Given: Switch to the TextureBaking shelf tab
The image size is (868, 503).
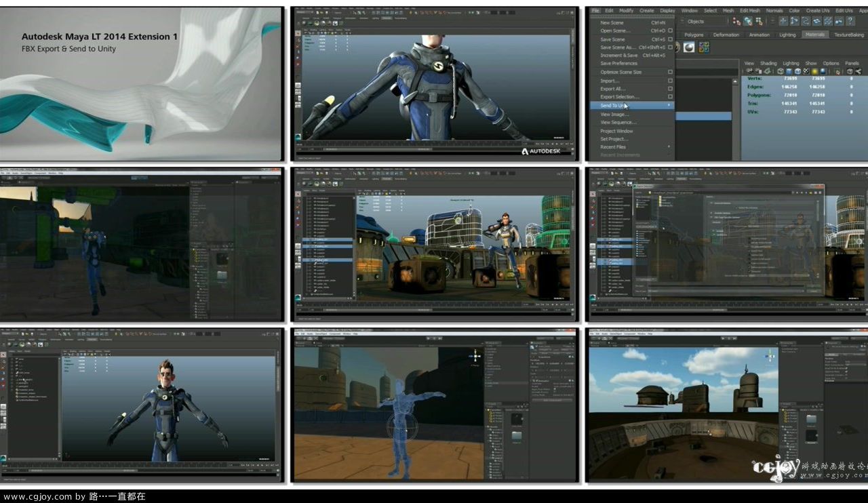Looking at the screenshot, I should [x=849, y=35].
